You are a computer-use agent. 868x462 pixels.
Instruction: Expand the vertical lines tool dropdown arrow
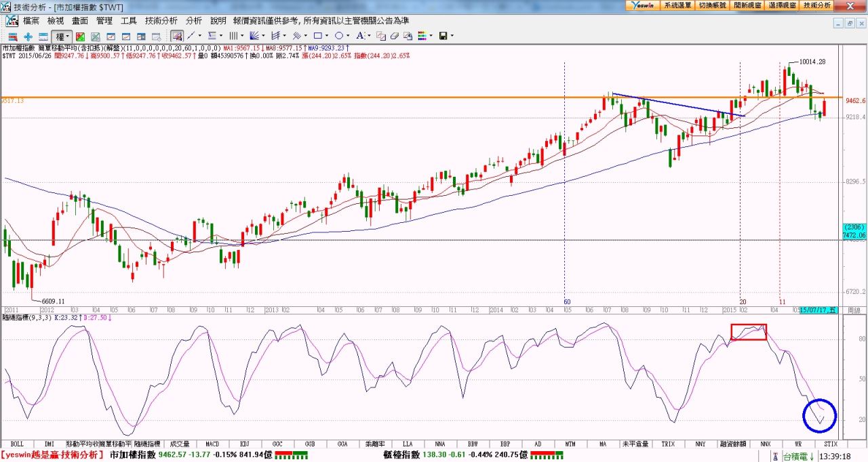click(243, 36)
